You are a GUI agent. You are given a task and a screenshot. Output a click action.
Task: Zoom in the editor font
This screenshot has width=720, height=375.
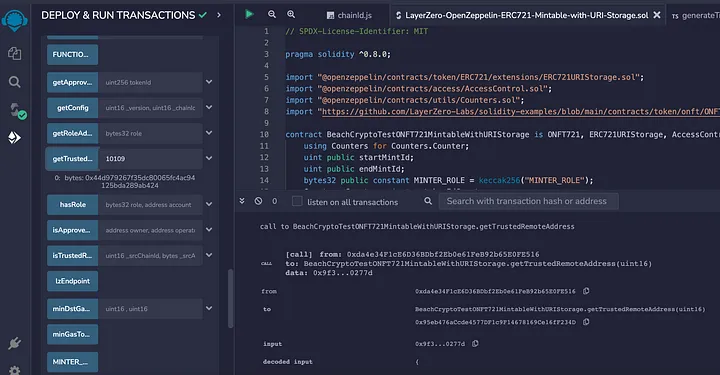(x=291, y=14)
